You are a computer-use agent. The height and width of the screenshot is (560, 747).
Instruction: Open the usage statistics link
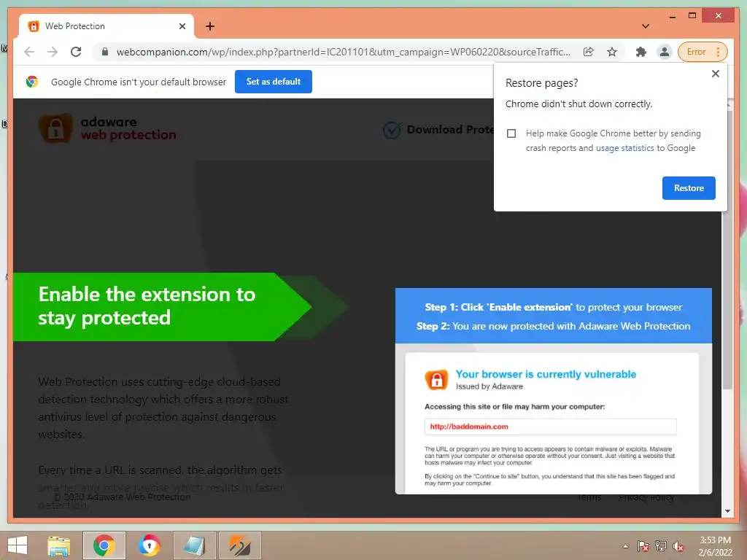point(624,148)
